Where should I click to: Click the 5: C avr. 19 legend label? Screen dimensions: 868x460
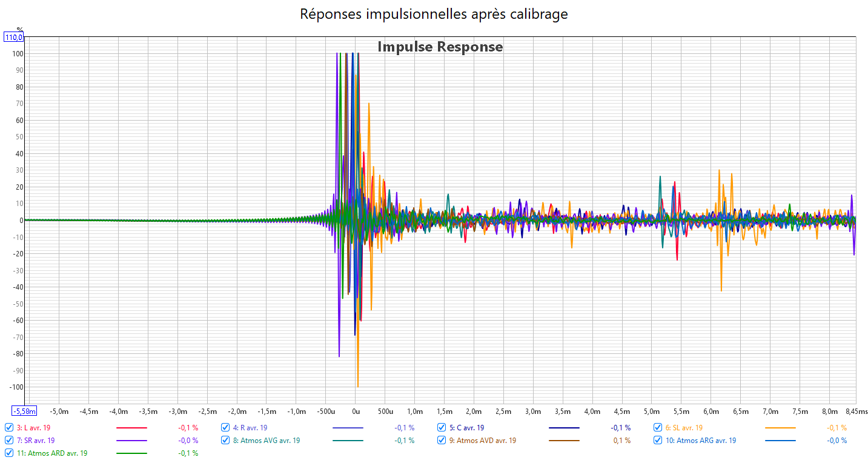[x=466, y=428]
